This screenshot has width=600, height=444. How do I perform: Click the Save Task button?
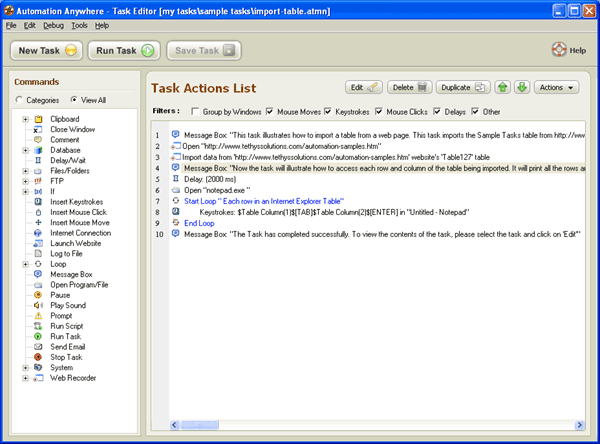[204, 51]
